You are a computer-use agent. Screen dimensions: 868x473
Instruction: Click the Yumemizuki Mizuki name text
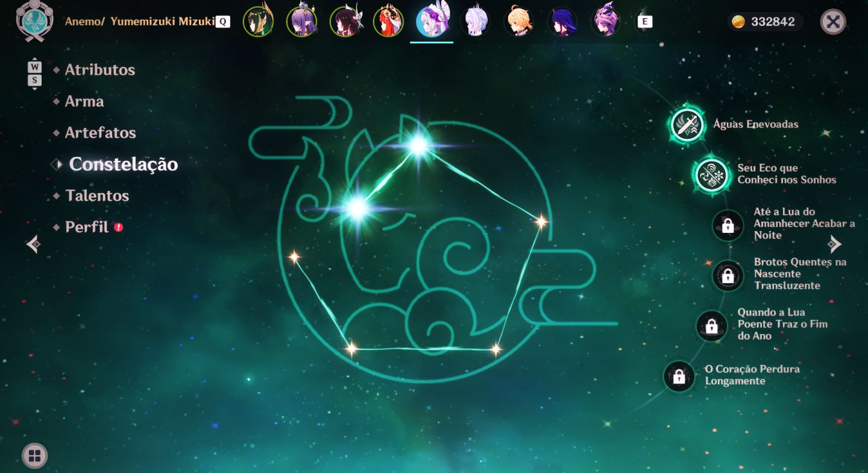(162, 22)
